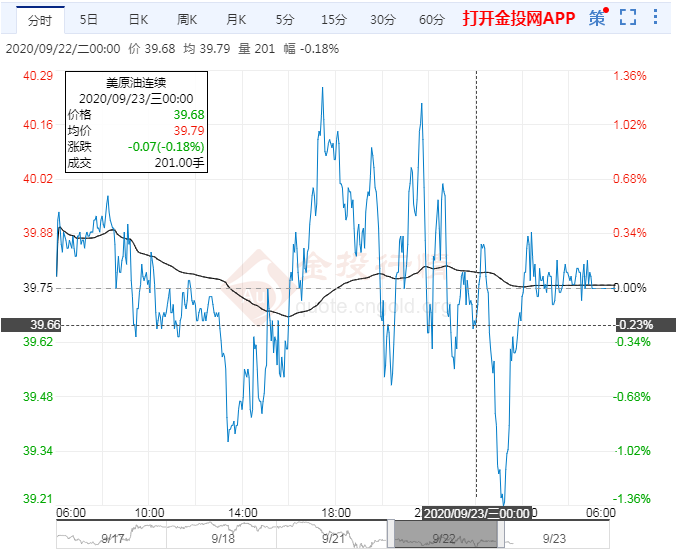Screen dimensions: 677x549
Task: Click the 9/17 area in the overview timeline
Action: [x=112, y=537]
